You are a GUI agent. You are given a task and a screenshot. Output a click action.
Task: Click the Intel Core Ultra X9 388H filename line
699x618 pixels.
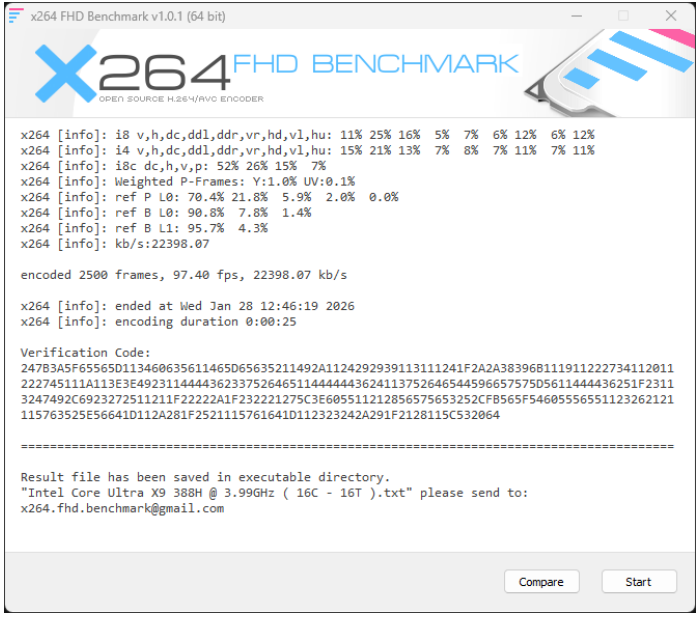point(274,493)
